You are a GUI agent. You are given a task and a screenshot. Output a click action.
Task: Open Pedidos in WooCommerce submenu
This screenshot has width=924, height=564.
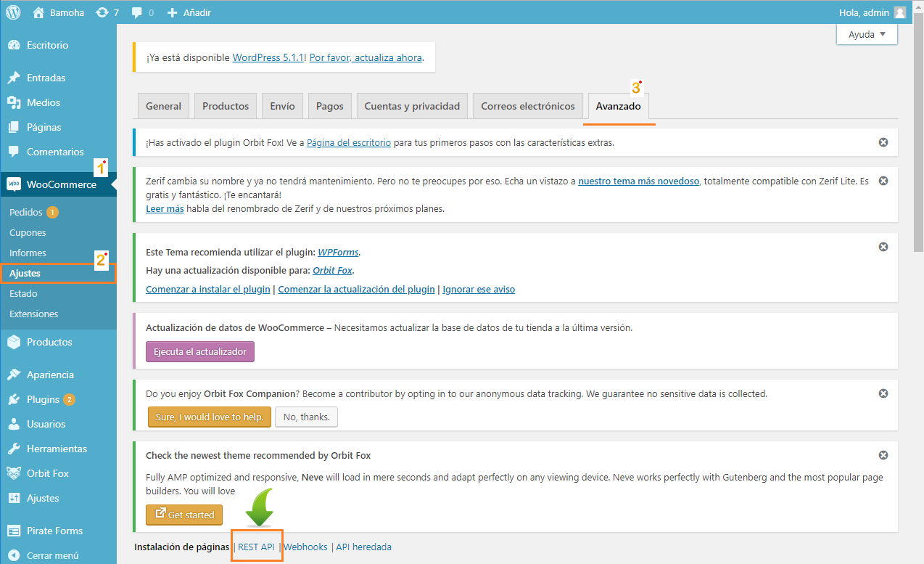tap(26, 213)
